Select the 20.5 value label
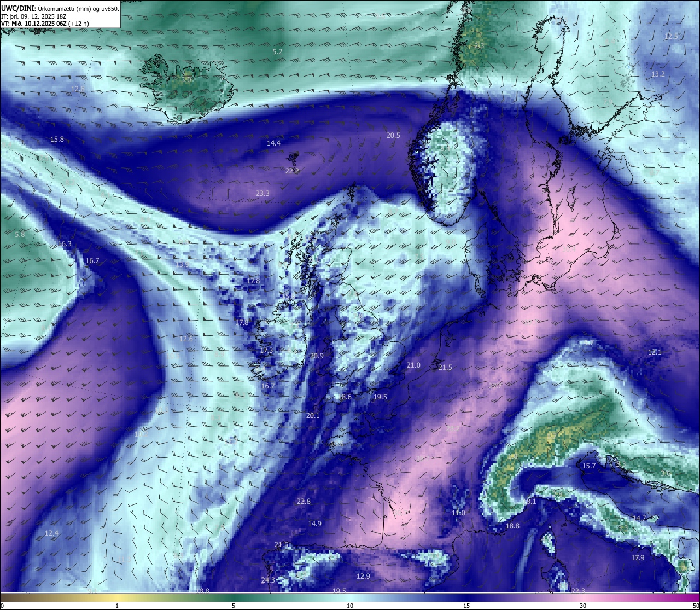The width and height of the screenshot is (700, 610). pos(393,136)
